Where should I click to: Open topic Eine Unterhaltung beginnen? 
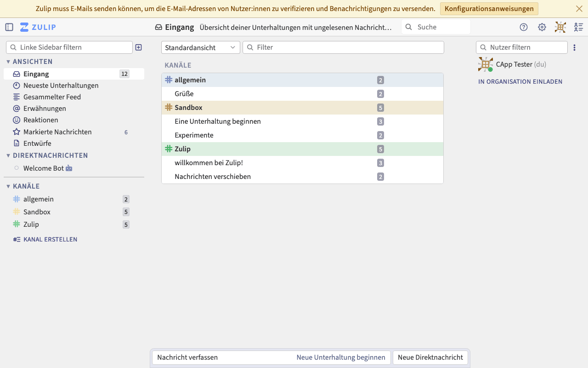point(302,121)
